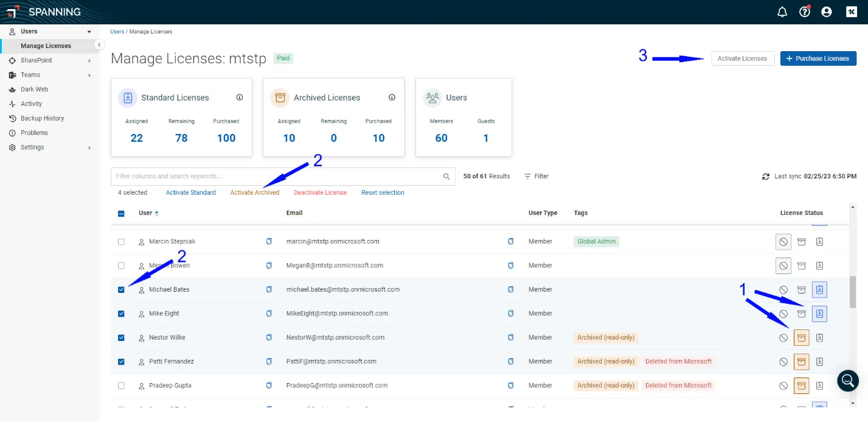The height and width of the screenshot is (422, 868).
Task: Toggle the select-all header checkbox
Action: [121, 214]
